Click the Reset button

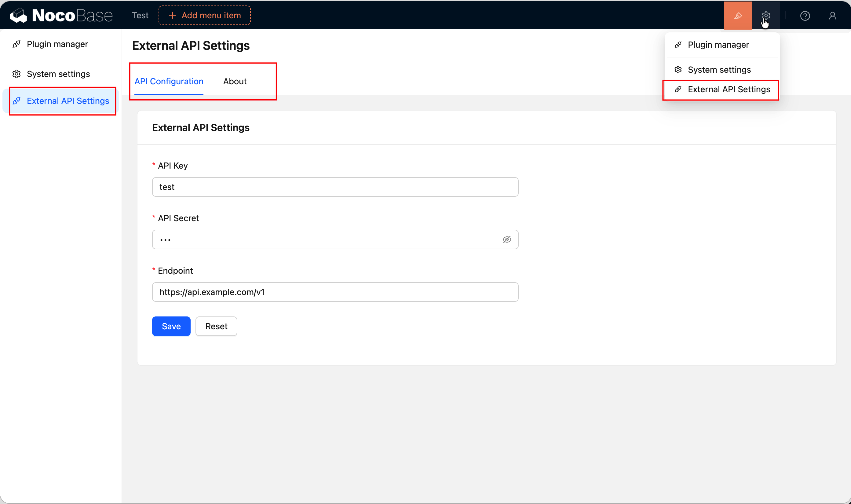216,326
